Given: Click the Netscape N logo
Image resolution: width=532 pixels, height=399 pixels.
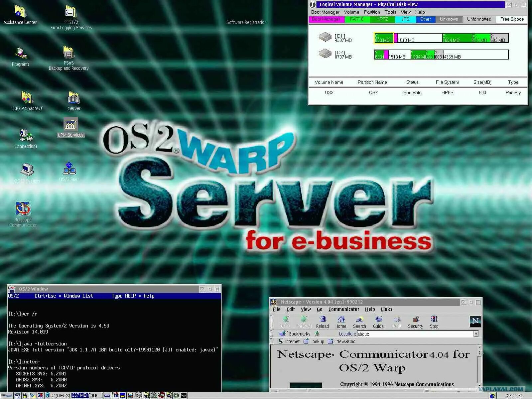Looking at the screenshot, I should [x=475, y=322].
